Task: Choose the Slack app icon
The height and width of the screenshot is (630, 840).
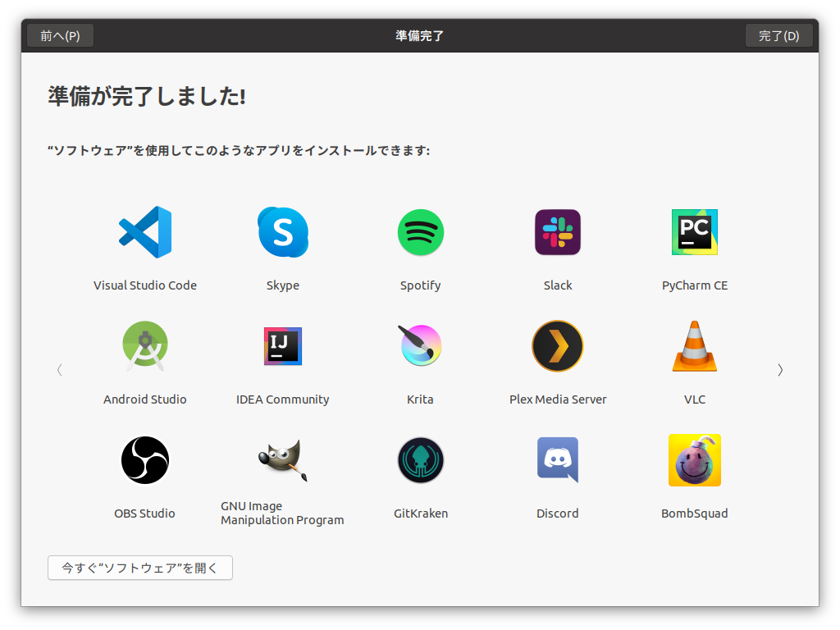Action: point(558,232)
